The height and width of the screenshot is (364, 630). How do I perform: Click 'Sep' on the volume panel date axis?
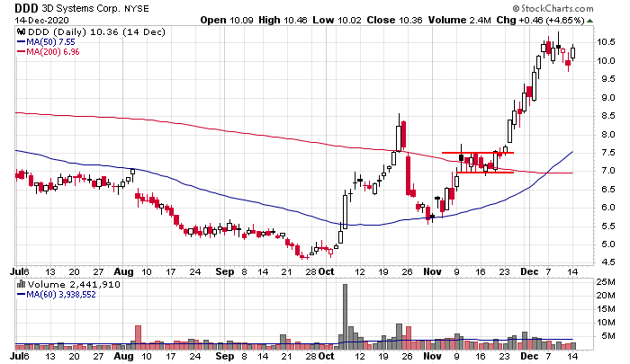click(225, 357)
